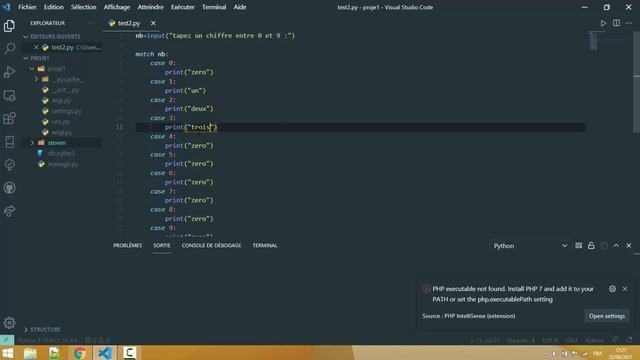
Task: Open the Extensions view icon
Action: [x=9, y=118]
